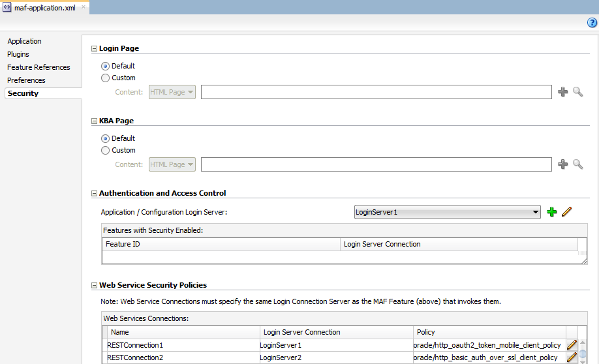
Task: Click LoginServer1 cell in RESTConnection1 row
Action: pos(336,345)
